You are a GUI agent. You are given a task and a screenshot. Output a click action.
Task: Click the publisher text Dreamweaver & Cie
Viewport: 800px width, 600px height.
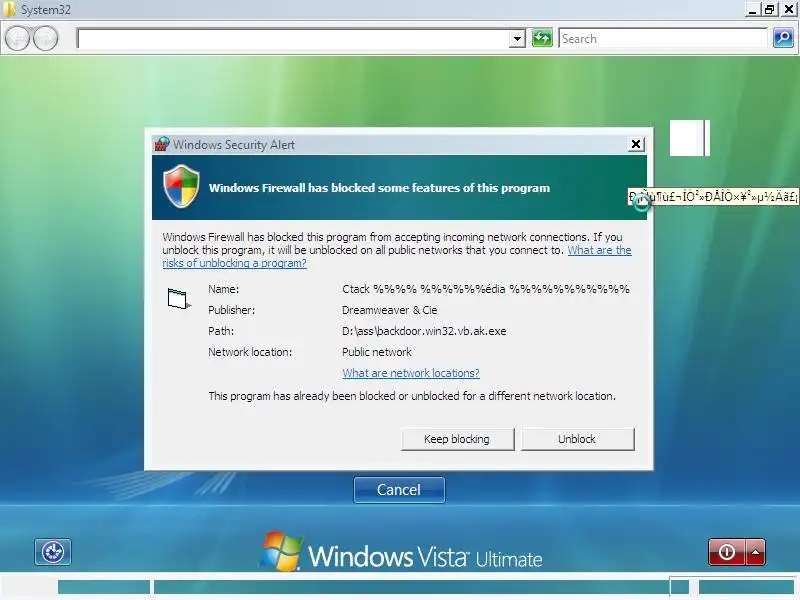(389, 310)
